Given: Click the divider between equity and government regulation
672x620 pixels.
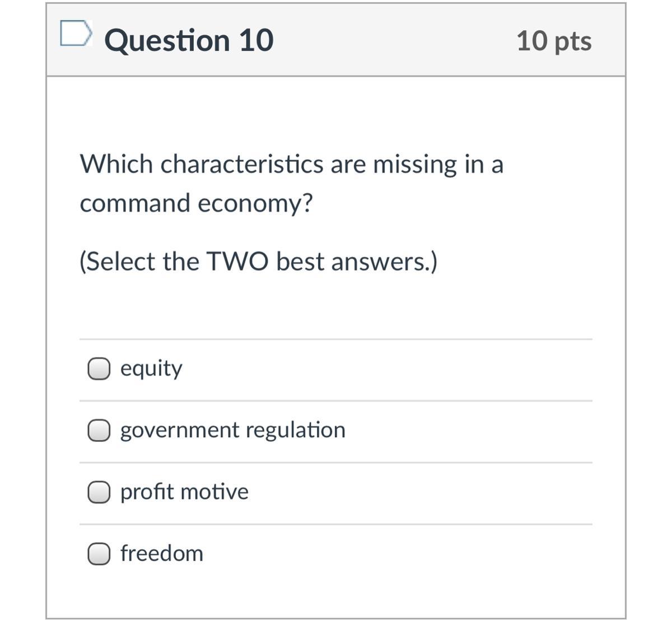Looking at the screenshot, I should [336, 401].
